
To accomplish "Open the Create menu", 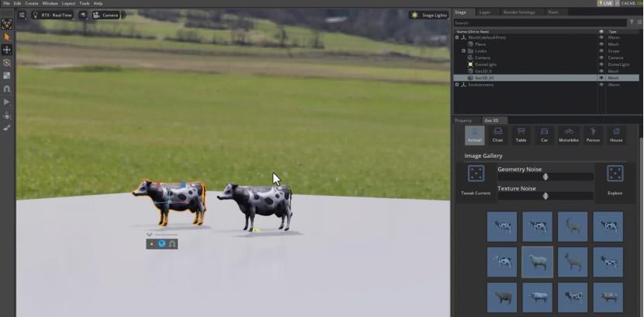I will click(x=32, y=3).
